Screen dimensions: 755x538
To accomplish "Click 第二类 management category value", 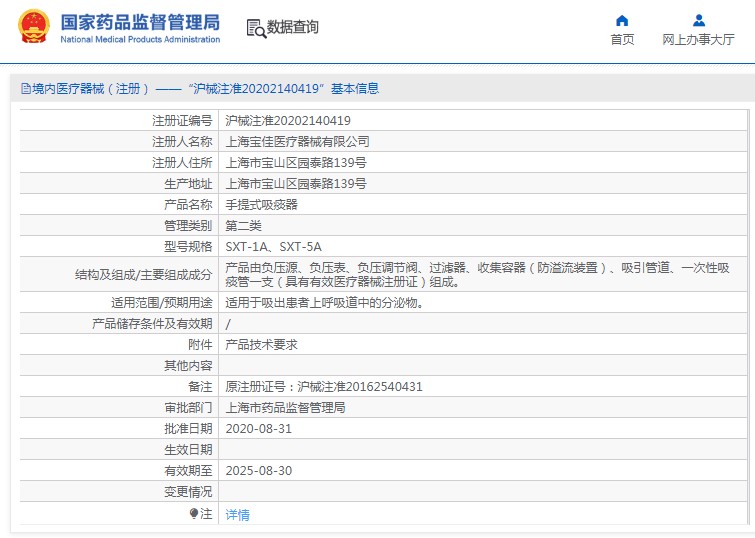I will [244, 225].
